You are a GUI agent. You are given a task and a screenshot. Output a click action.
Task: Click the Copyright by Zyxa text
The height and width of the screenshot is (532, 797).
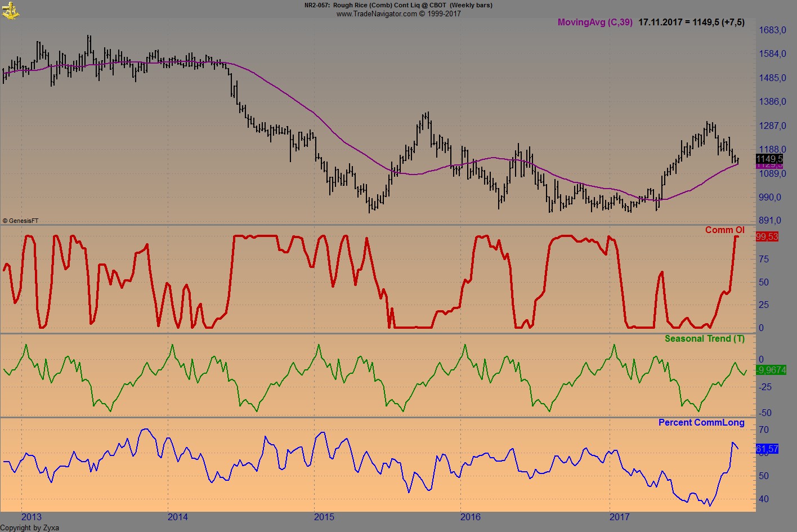(x=29, y=527)
